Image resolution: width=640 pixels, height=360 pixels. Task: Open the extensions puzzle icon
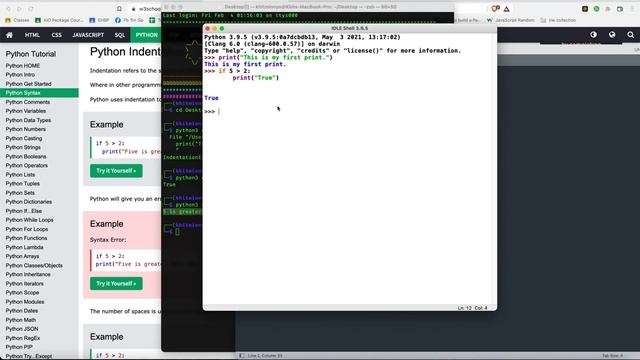(608, 9)
